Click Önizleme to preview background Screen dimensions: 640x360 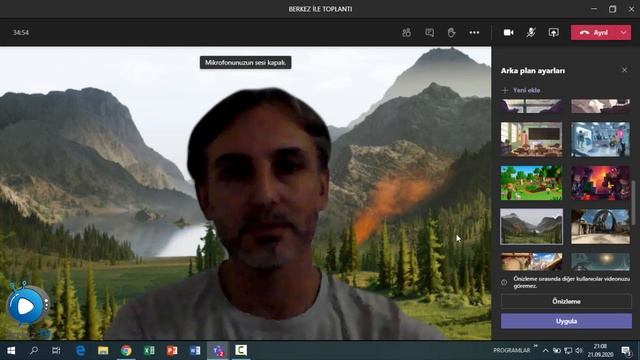[566, 301]
